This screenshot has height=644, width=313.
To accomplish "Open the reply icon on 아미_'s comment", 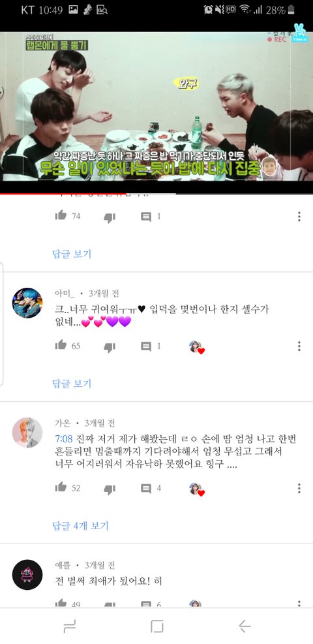I will pyautogui.click(x=146, y=346).
